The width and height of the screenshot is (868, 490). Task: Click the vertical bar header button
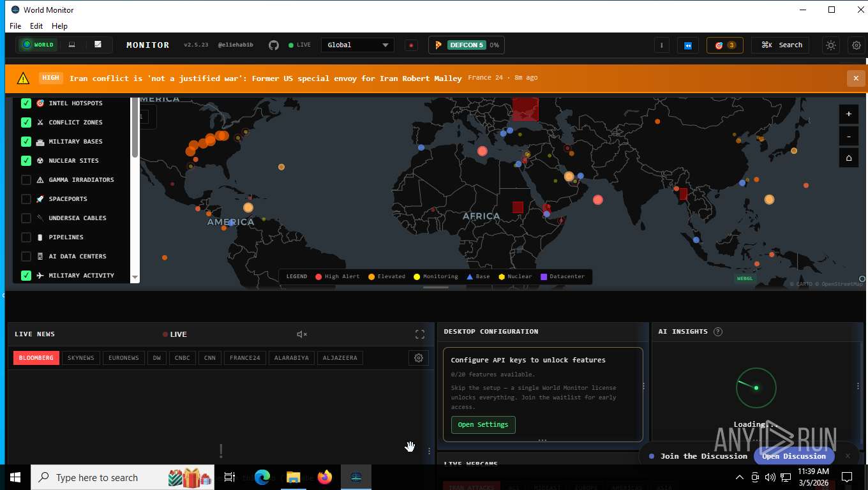tap(662, 45)
